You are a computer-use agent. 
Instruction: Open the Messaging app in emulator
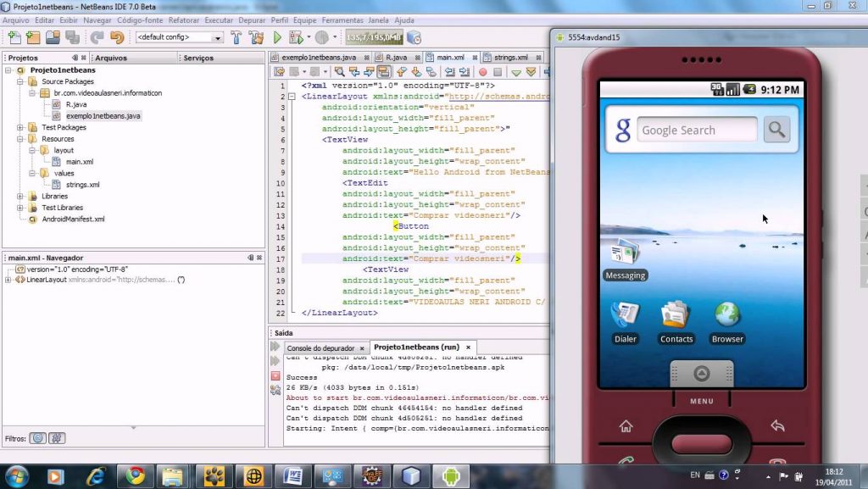pos(625,260)
